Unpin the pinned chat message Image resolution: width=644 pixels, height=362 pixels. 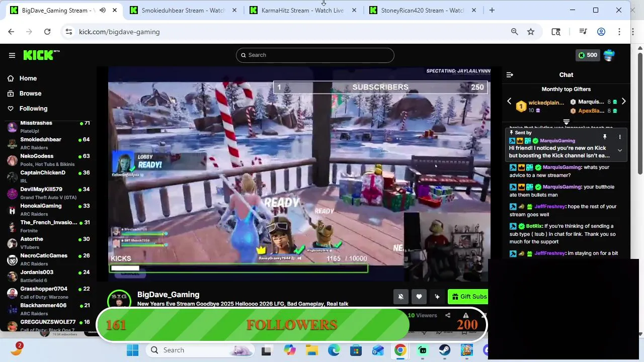click(x=605, y=137)
